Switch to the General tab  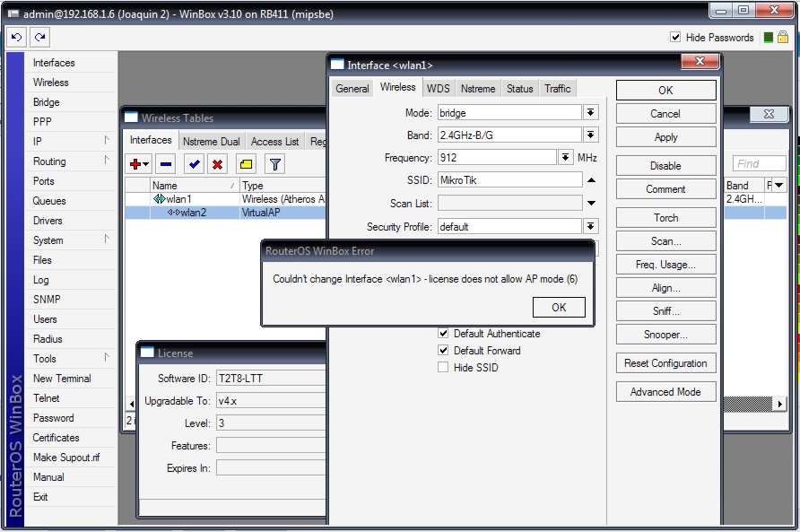pos(352,88)
